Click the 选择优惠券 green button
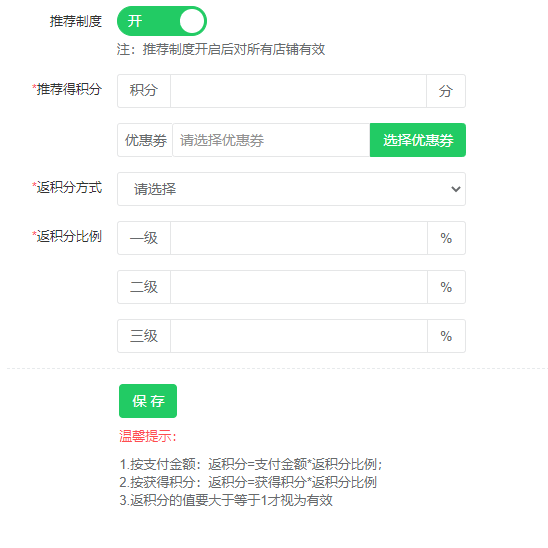 tap(418, 140)
